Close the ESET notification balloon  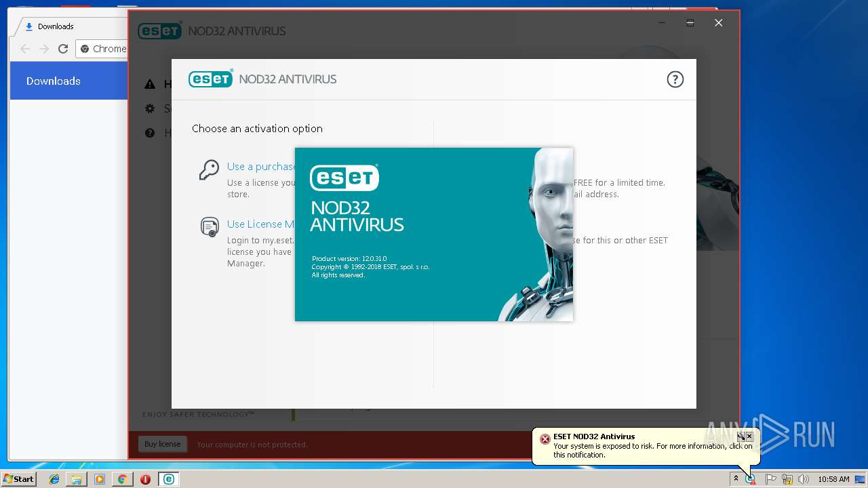coord(749,436)
